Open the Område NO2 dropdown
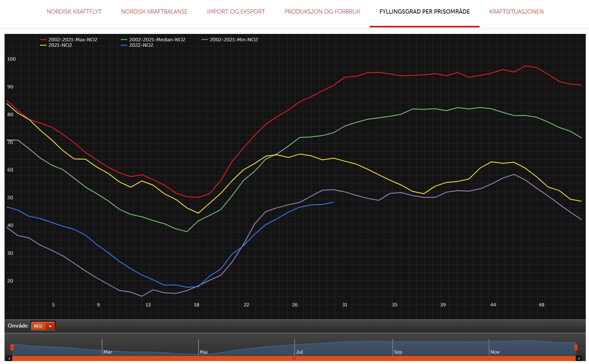 tap(43, 326)
